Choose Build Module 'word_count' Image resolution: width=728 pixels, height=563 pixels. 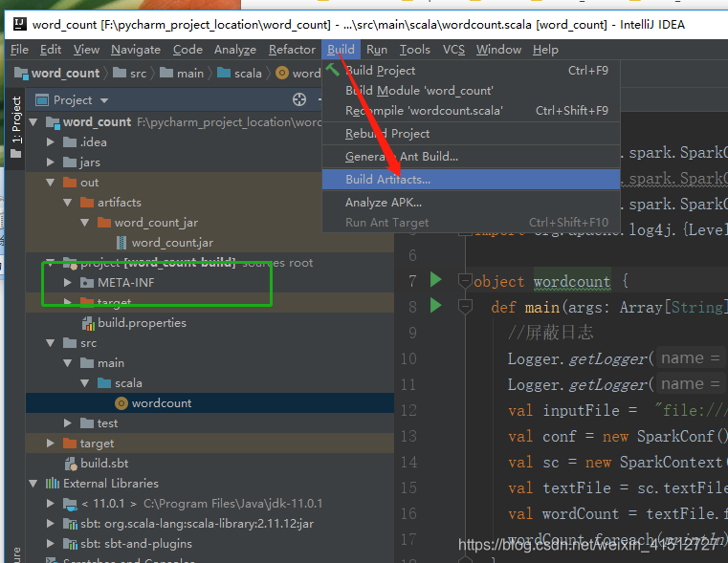pyautogui.click(x=472, y=91)
